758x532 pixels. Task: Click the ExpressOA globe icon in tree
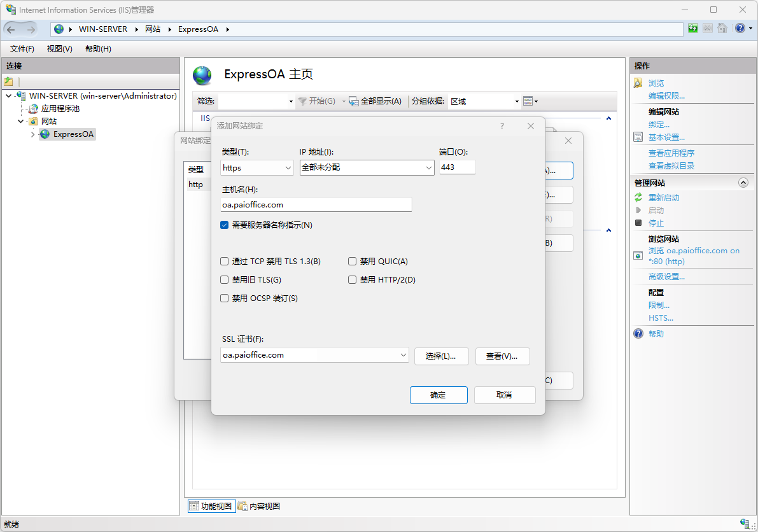click(x=45, y=134)
